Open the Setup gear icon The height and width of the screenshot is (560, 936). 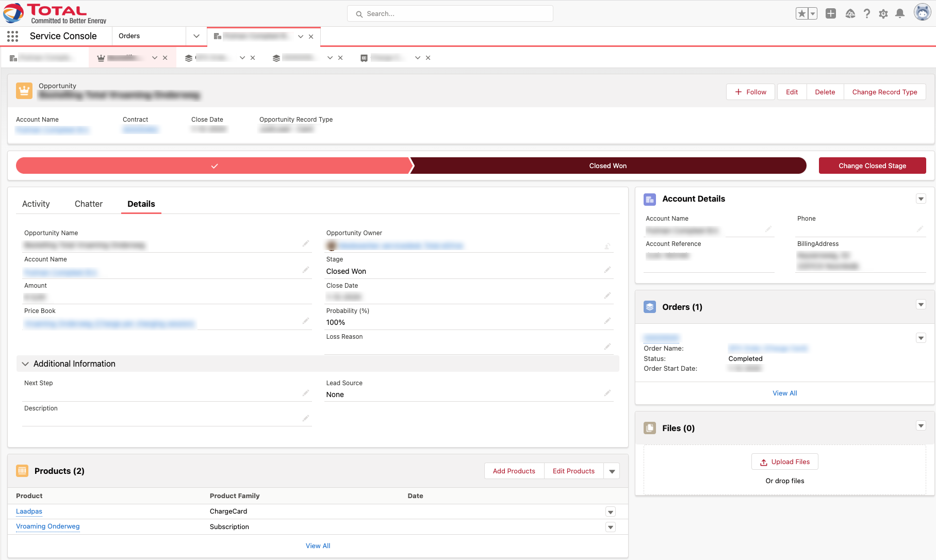pos(883,14)
